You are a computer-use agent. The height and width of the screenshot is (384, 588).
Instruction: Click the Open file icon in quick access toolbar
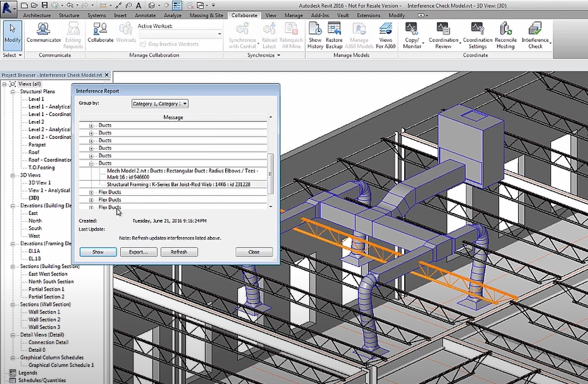[x=34, y=5]
